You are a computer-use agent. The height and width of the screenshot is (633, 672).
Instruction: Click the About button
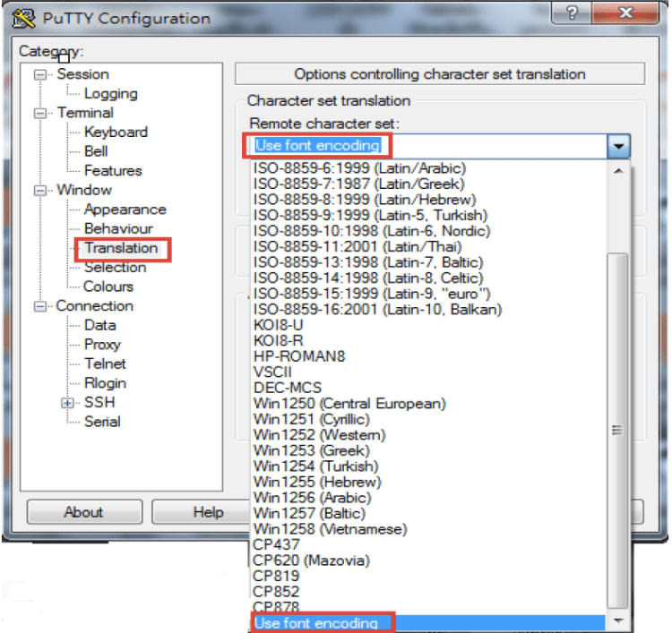coord(83,512)
